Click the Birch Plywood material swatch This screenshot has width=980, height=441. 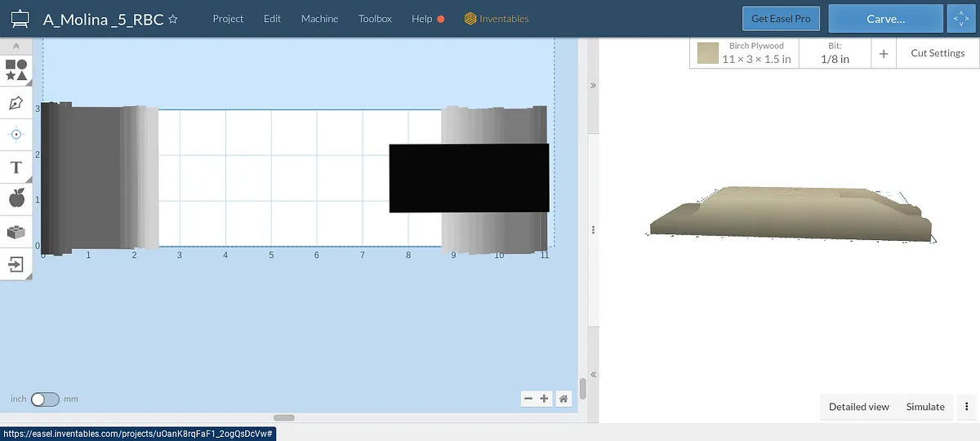point(708,54)
